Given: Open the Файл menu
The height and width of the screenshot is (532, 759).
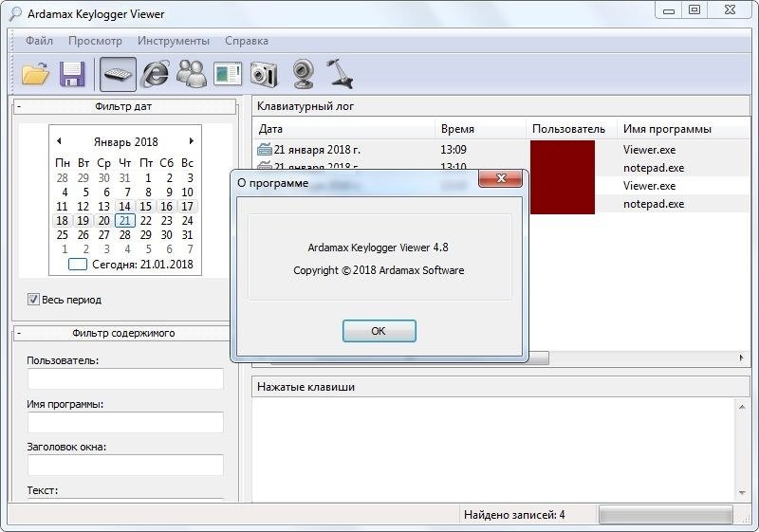Looking at the screenshot, I should (x=39, y=41).
